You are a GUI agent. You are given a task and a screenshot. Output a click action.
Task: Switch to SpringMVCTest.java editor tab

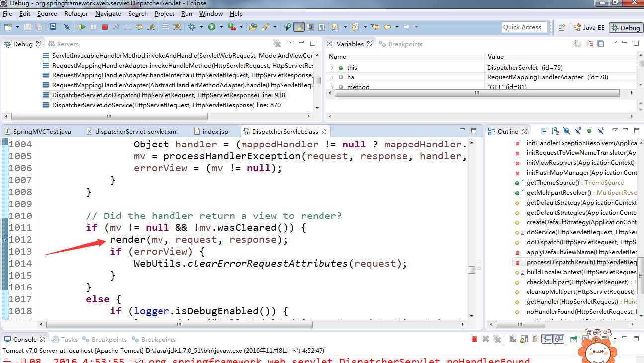click(38, 131)
